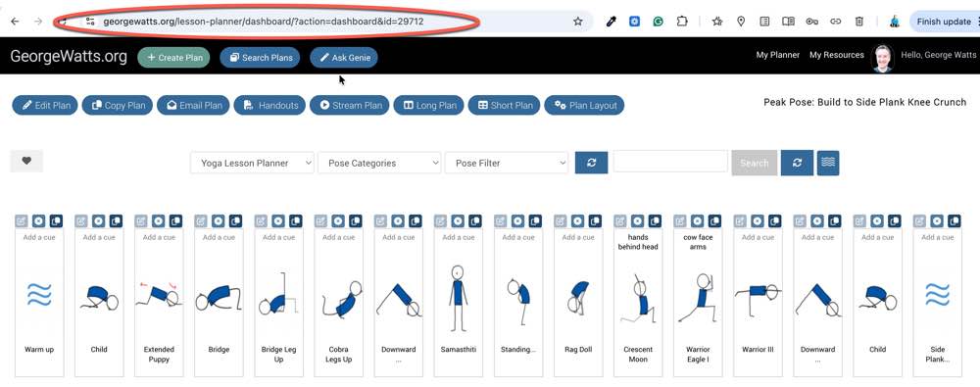Switch to Long Plan view
Image resolution: width=980 pixels, height=387 pixels.
tap(429, 105)
